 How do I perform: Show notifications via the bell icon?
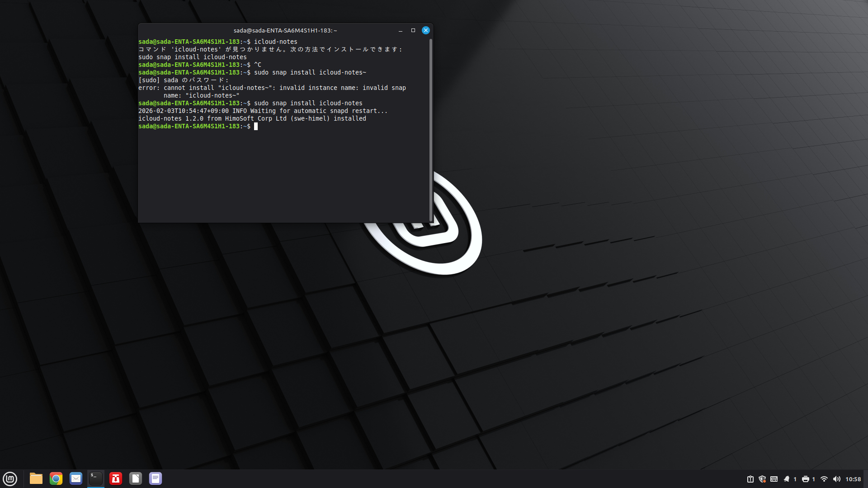(787, 479)
